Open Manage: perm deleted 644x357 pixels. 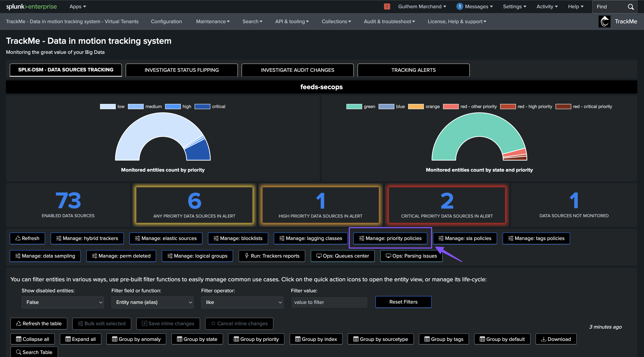coord(121,256)
